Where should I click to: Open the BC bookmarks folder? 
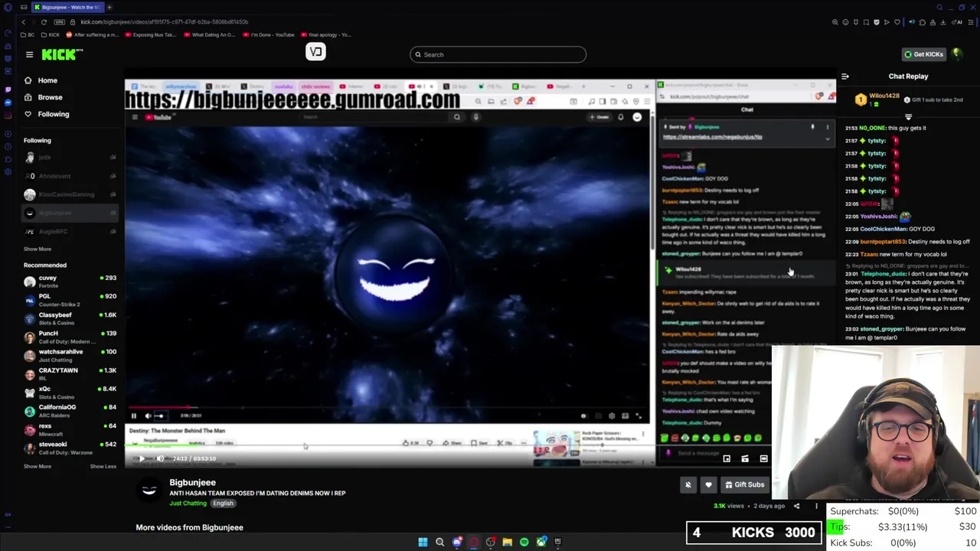(26, 34)
